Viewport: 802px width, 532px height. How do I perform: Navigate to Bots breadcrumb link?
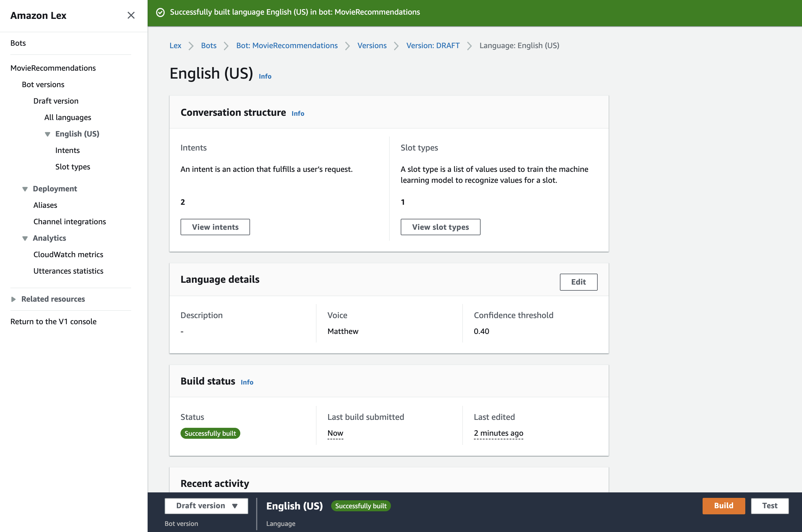(x=209, y=45)
